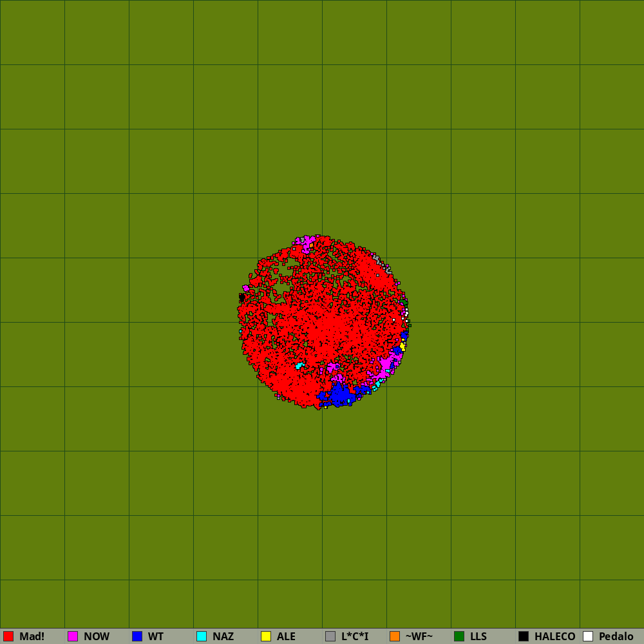Image resolution: width=644 pixels, height=644 pixels.
Task: Select the HALECO legend label
Action: (555, 636)
